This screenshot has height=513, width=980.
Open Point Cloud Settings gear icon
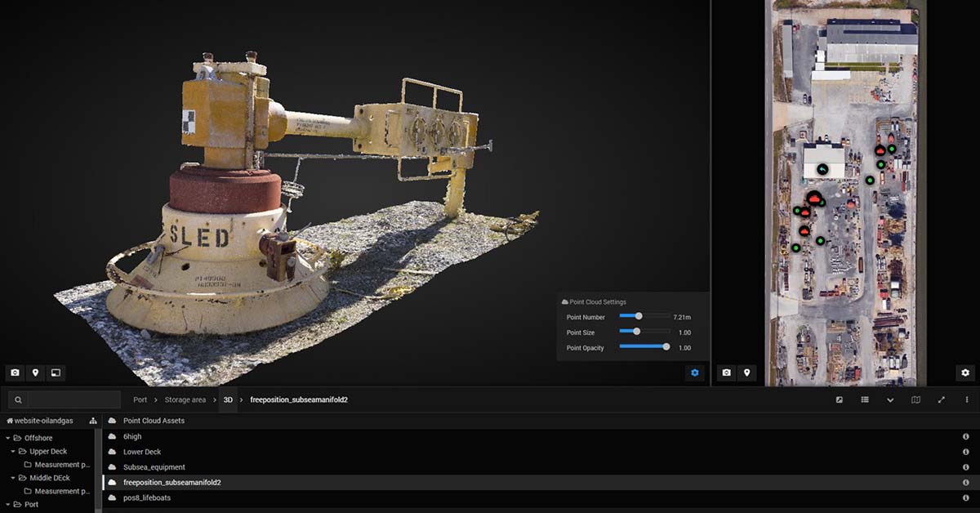point(695,372)
